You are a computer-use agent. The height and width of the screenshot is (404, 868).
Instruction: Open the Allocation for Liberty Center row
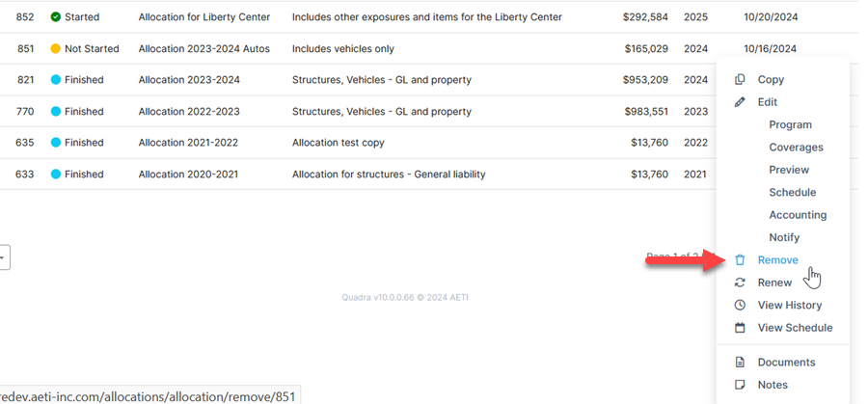pyautogui.click(x=204, y=17)
